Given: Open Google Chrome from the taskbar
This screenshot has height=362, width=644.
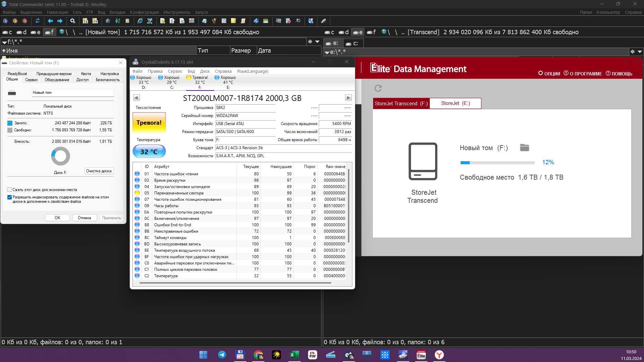Looking at the screenshot, I should (x=258, y=355).
